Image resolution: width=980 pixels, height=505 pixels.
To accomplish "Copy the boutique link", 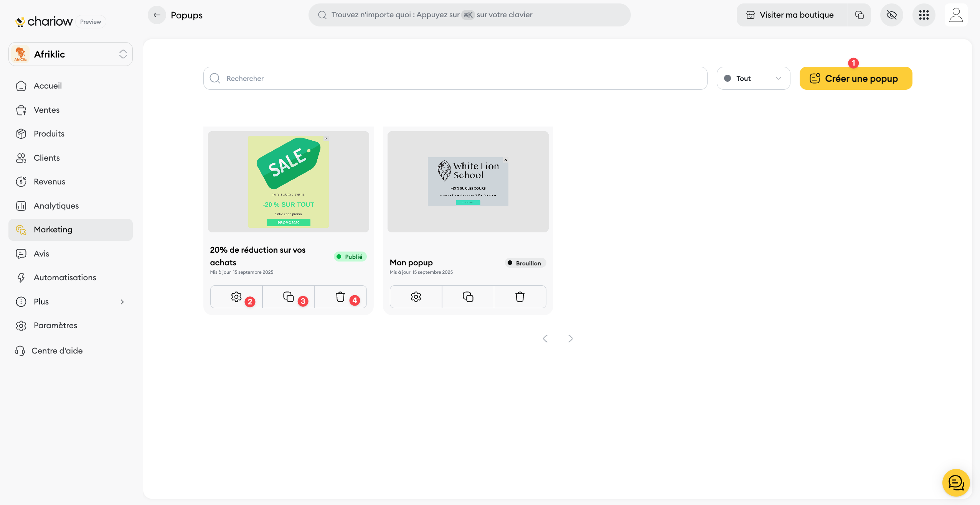I will point(859,15).
